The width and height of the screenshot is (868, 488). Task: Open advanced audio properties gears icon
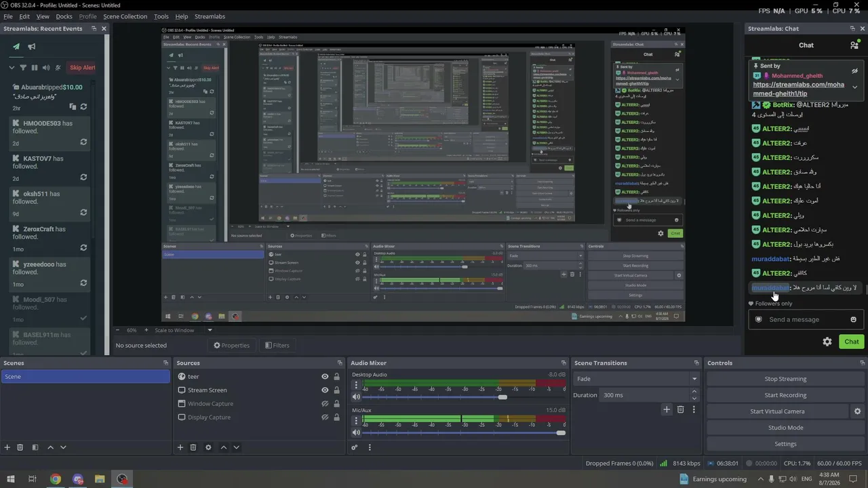coord(354,447)
